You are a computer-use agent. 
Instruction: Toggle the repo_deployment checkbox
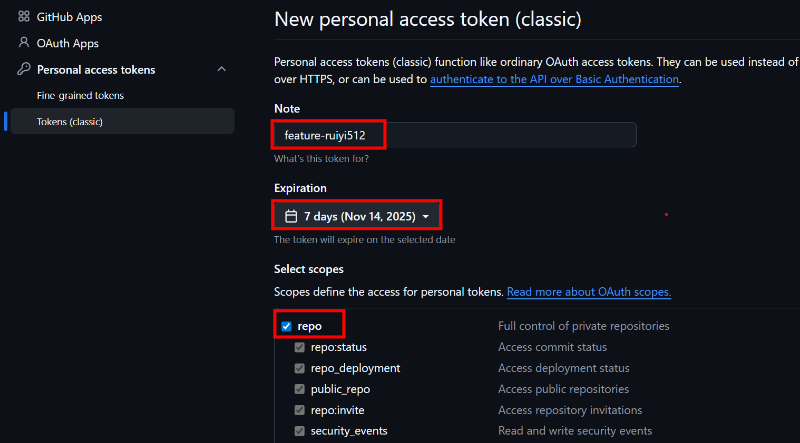[300, 368]
